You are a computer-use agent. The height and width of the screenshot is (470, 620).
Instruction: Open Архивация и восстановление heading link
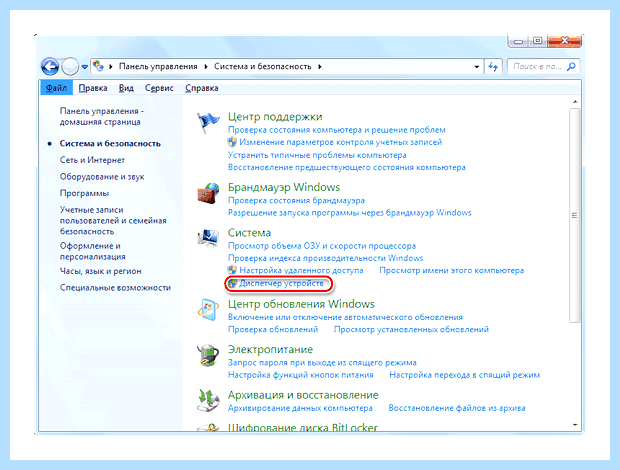pyautogui.click(x=303, y=395)
